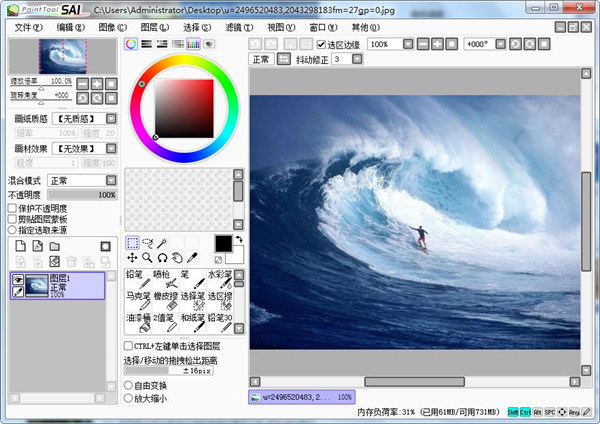
Task: Click the 正常 mode button above canvas
Action: tap(261, 59)
